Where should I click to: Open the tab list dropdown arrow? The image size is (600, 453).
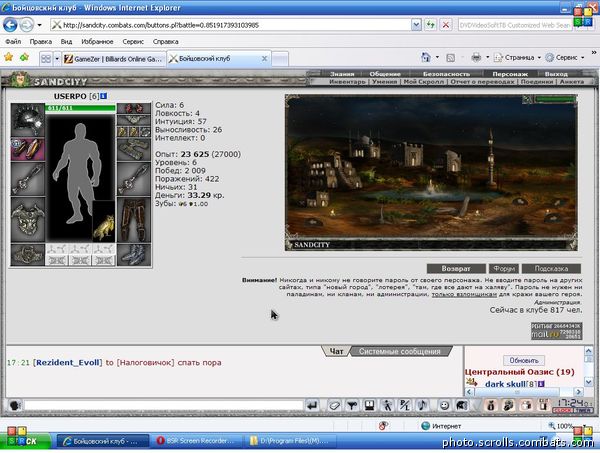[x=57, y=59]
